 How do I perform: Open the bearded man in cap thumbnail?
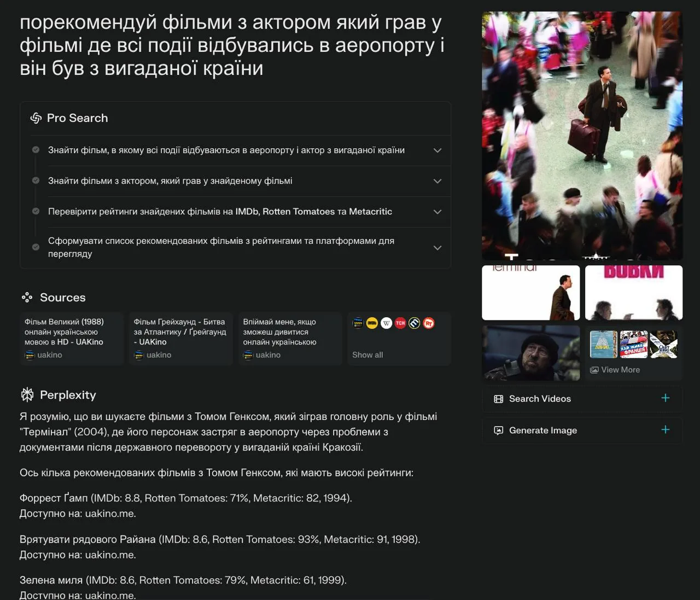coord(530,353)
